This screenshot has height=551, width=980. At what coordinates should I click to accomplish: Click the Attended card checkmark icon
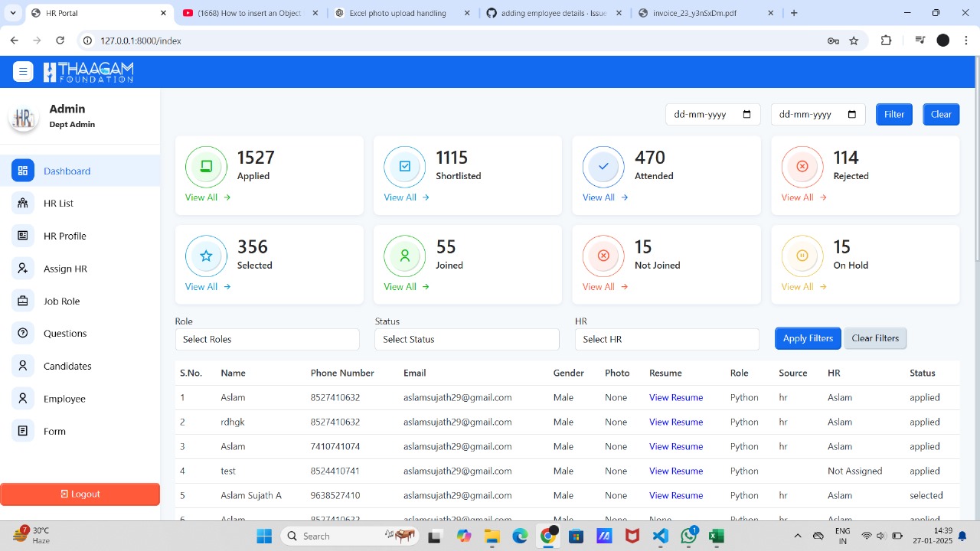click(x=603, y=166)
